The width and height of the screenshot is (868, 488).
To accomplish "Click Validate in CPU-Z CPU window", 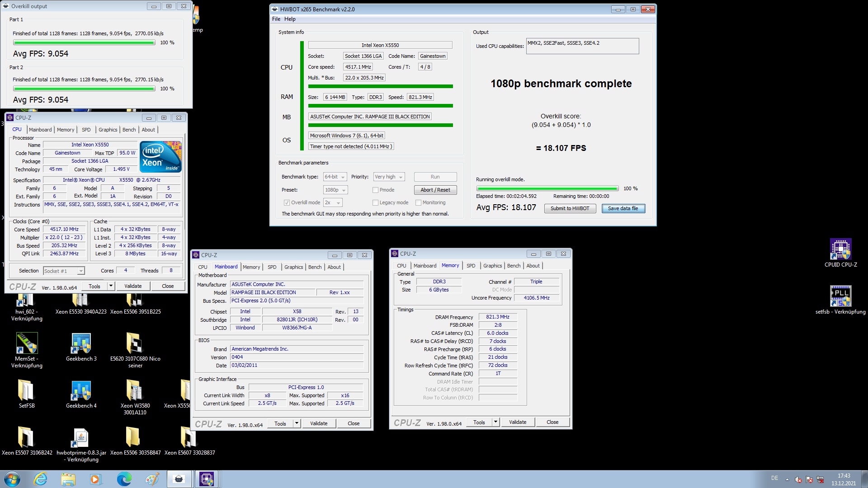I will point(133,286).
